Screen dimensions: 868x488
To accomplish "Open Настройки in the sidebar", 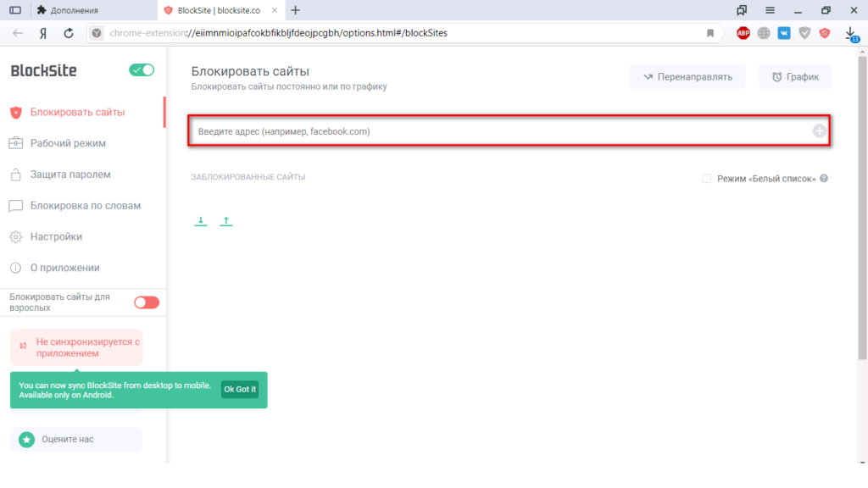I will [56, 237].
